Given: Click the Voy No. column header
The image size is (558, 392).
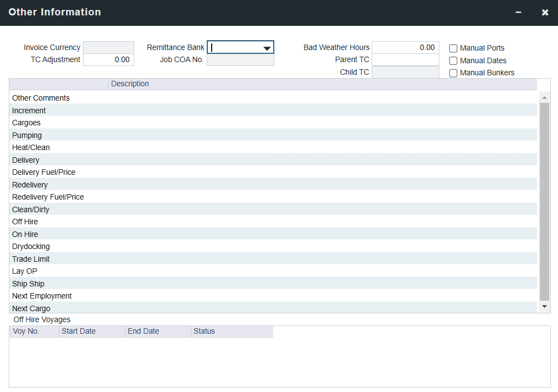Looking at the screenshot, I should 26,332.
